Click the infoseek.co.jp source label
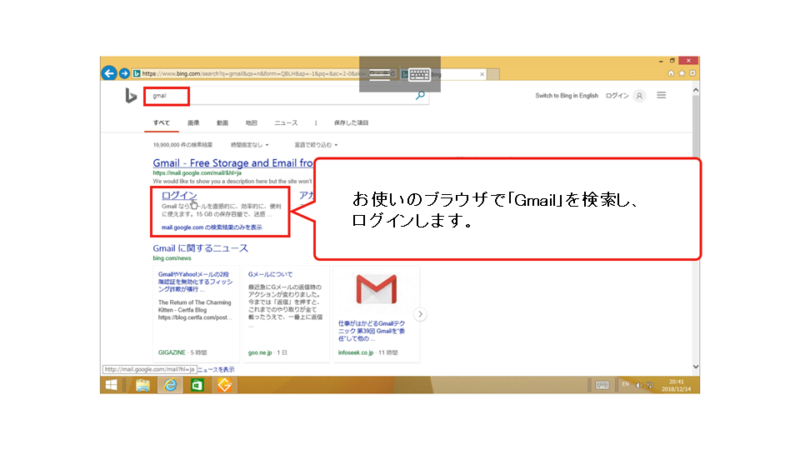This screenshot has height=450, width=800. [x=356, y=353]
